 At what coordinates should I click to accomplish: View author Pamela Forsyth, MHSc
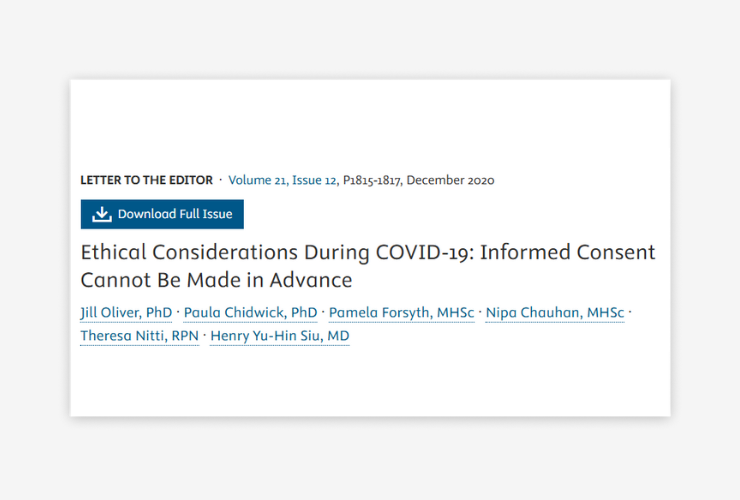pos(401,313)
